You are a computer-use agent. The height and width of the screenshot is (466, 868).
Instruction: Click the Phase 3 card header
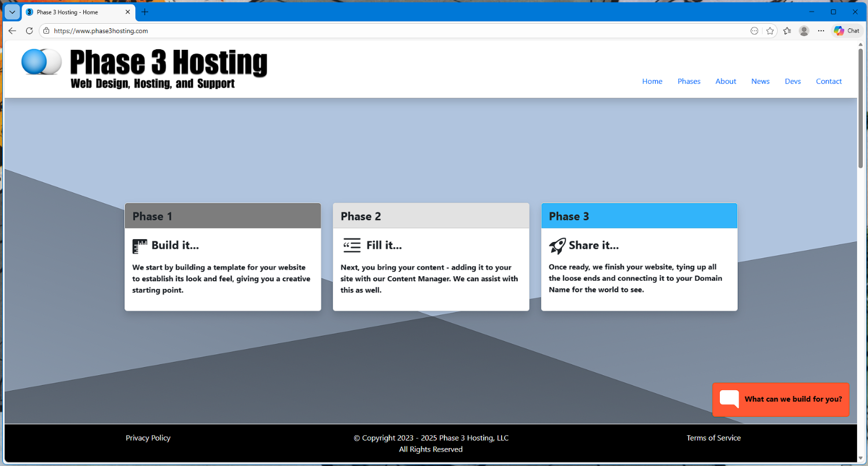click(639, 216)
